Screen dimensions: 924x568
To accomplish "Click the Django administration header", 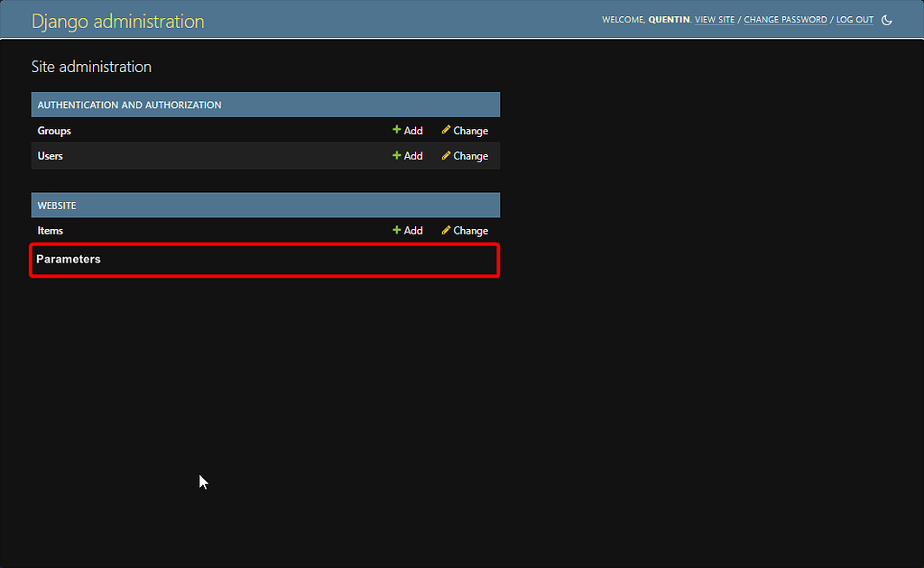I will [x=117, y=20].
